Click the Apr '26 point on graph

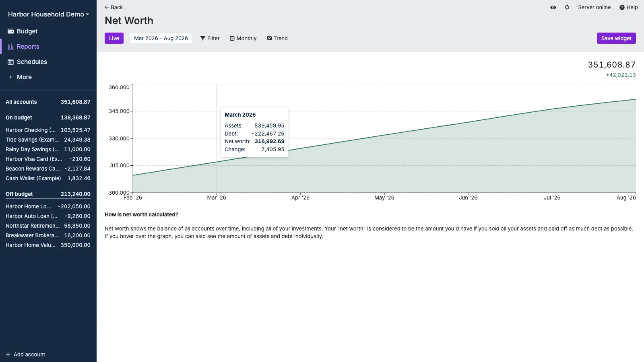tap(301, 148)
